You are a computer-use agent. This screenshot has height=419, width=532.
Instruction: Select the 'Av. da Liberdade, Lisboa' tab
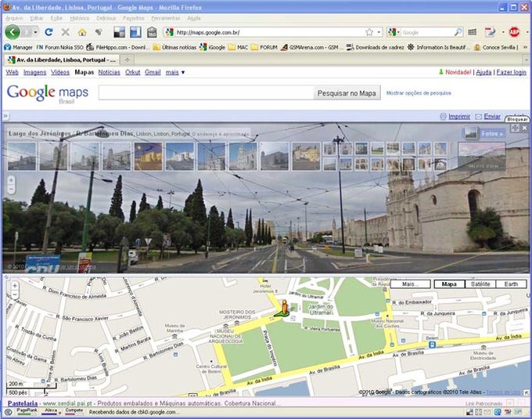pyautogui.click(x=62, y=60)
